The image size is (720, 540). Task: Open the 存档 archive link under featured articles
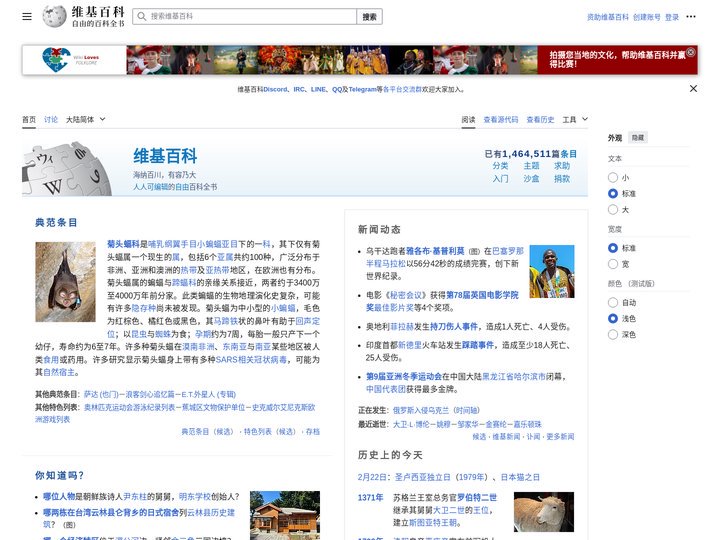click(313, 432)
